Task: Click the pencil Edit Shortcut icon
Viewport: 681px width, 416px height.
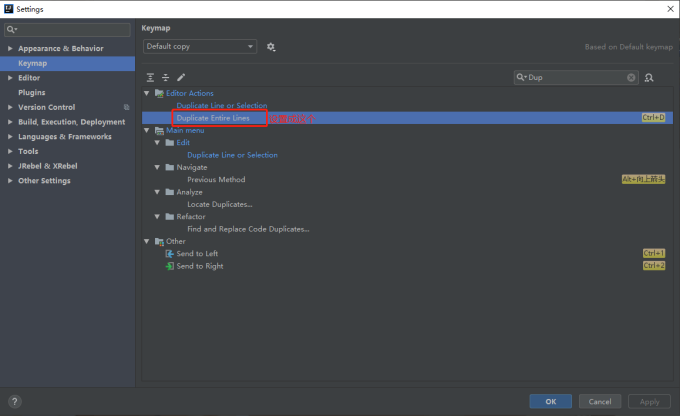Action: click(x=181, y=78)
